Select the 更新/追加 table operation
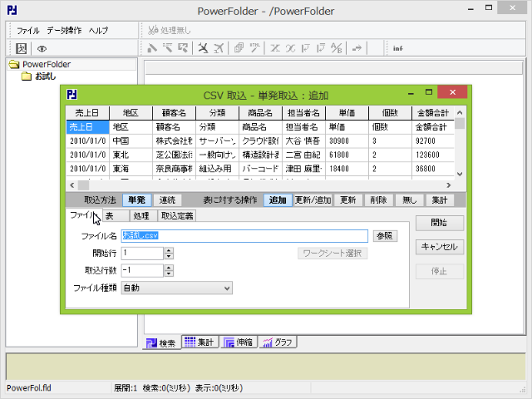 tap(313, 199)
